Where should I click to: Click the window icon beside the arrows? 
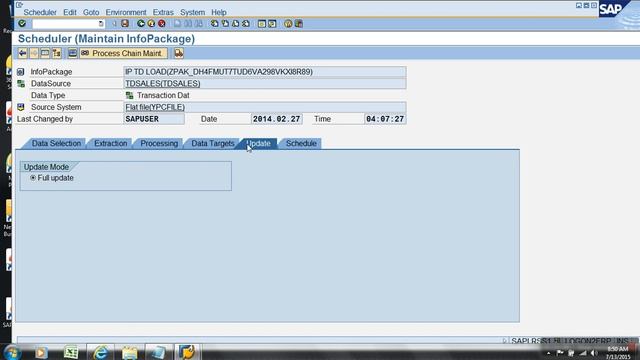coord(45,53)
